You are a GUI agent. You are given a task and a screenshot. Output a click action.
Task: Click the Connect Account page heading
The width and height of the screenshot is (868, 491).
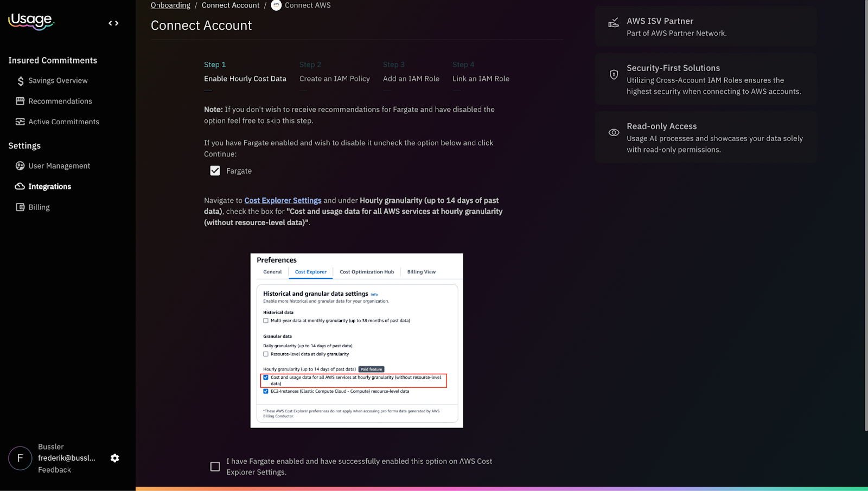[201, 25]
